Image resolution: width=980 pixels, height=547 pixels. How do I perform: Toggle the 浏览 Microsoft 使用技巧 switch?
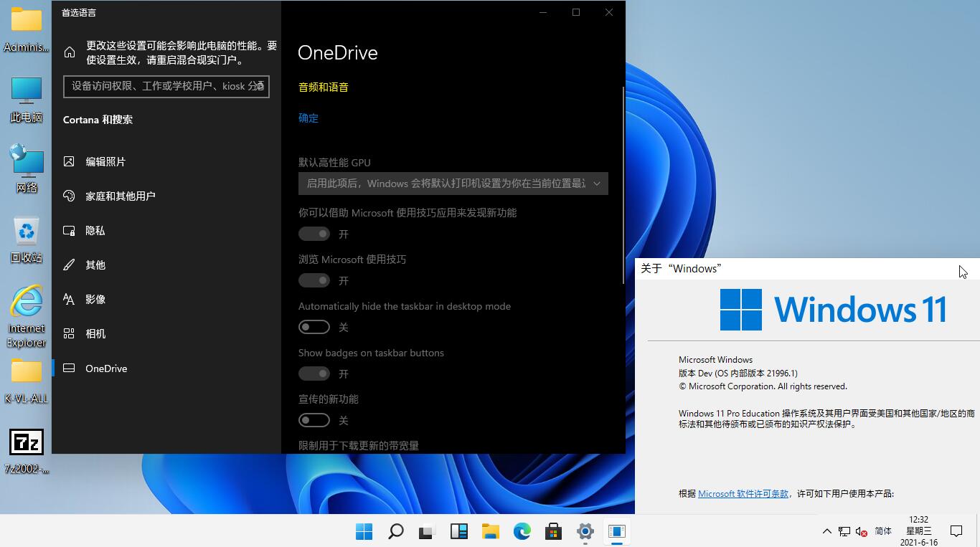(314, 280)
